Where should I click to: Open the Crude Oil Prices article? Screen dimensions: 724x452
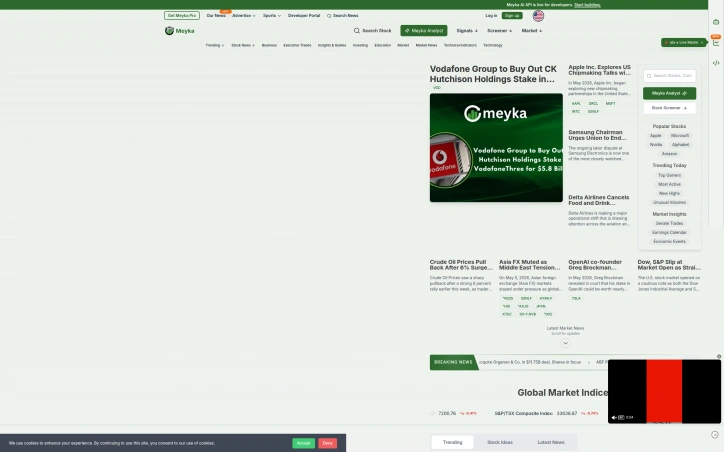pyautogui.click(x=461, y=265)
